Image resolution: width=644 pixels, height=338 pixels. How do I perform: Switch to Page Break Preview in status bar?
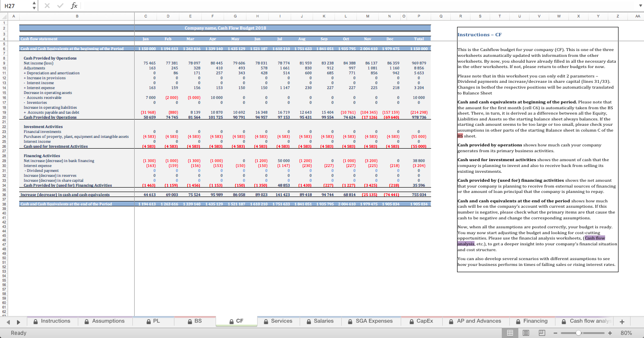click(x=541, y=333)
